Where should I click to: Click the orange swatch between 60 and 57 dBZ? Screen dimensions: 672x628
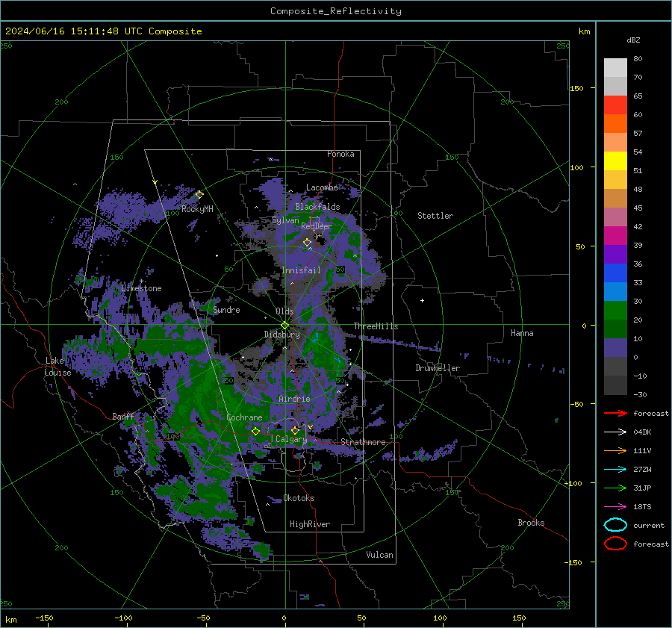coord(615,123)
